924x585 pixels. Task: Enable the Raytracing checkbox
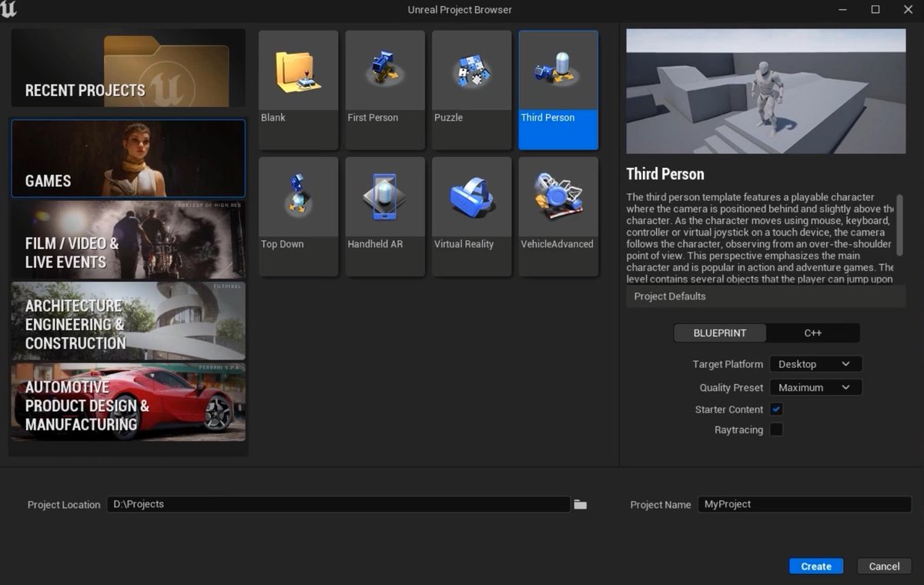pos(776,430)
